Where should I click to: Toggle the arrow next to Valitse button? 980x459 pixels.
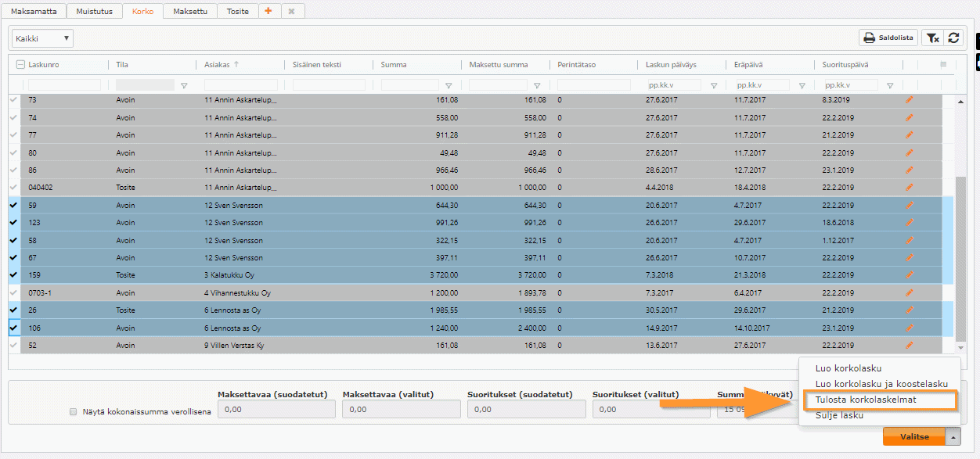(953, 437)
